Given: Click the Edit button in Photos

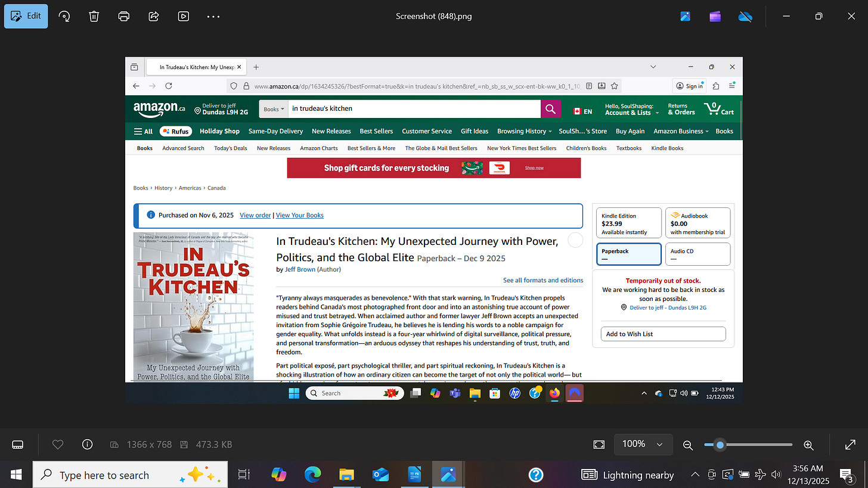Looking at the screenshot, I should 26,16.
